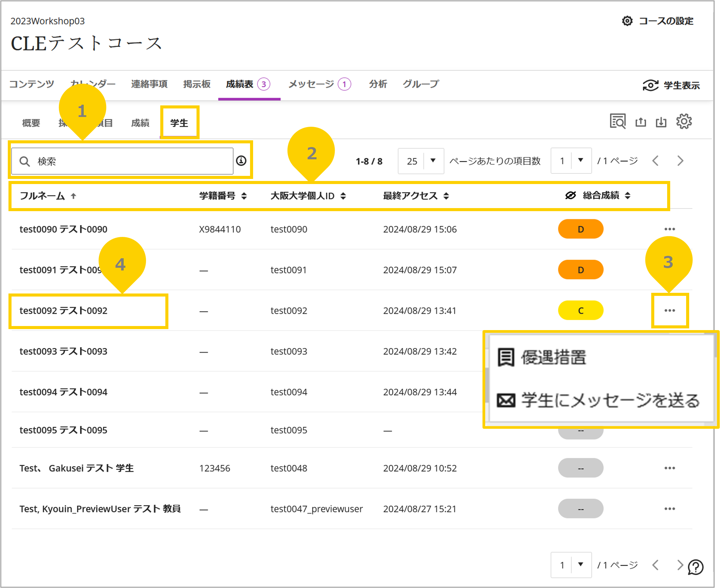Click the download gradebook icon
Screen dimensions: 720x588
[661, 122]
